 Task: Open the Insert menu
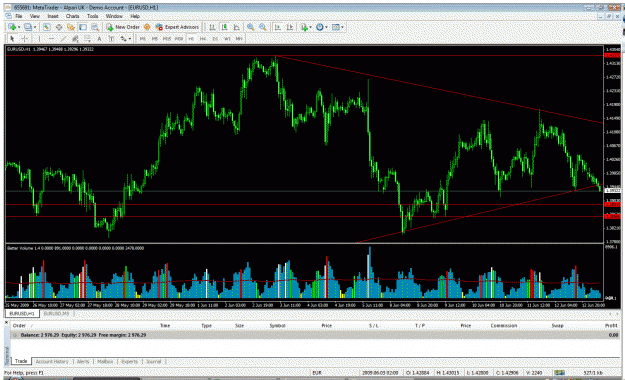(53, 16)
